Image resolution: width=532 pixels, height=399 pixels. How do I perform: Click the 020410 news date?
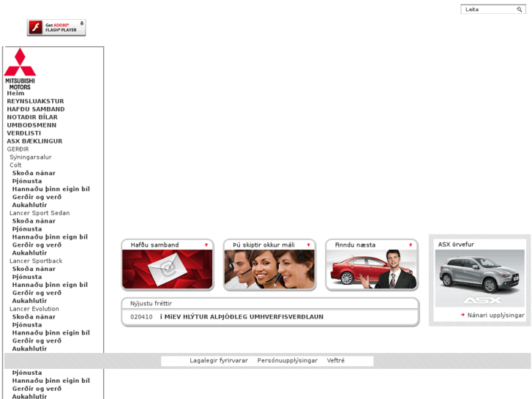[141, 317]
